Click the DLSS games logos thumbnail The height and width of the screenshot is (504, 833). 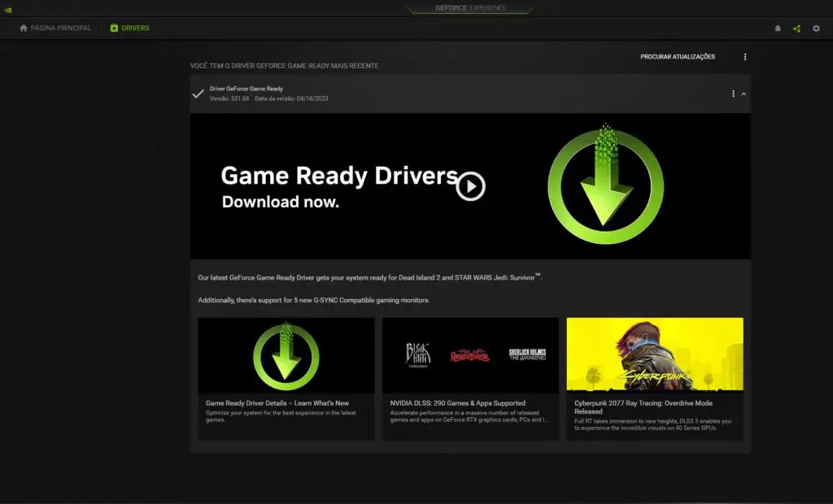[x=470, y=355]
